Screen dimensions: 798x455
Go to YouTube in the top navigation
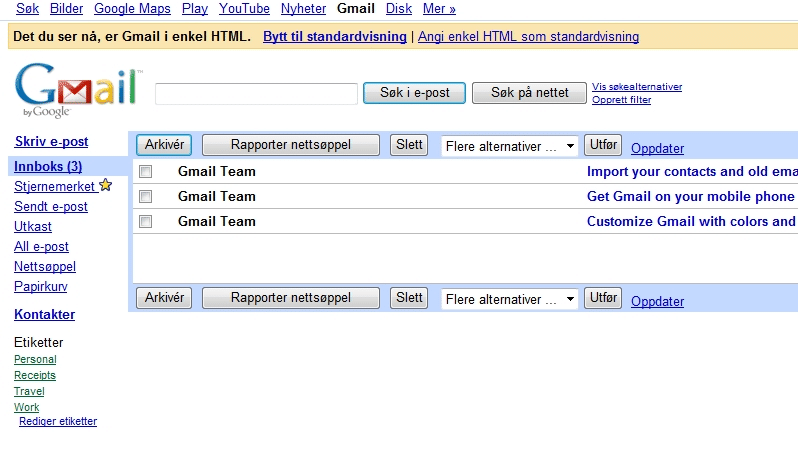point(244,9)
